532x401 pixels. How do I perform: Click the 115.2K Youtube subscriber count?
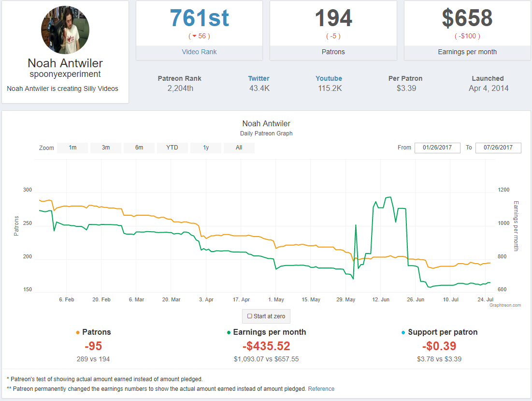330,89
